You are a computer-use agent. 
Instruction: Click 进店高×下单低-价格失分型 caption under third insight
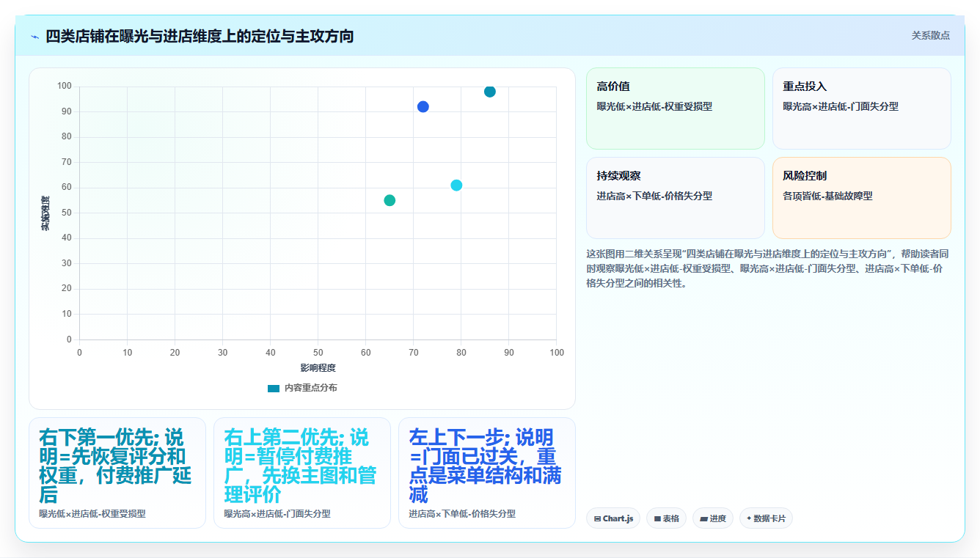[462, 514]
